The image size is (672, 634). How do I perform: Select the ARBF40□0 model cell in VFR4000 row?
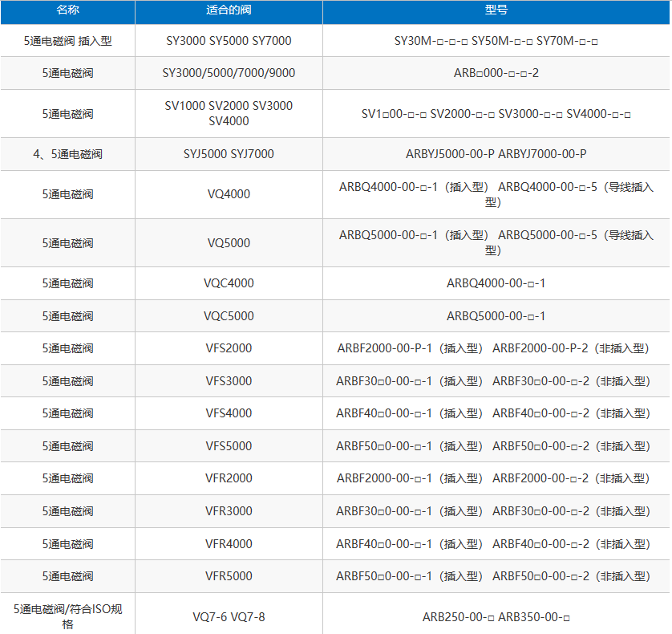(x=496, y=544)
